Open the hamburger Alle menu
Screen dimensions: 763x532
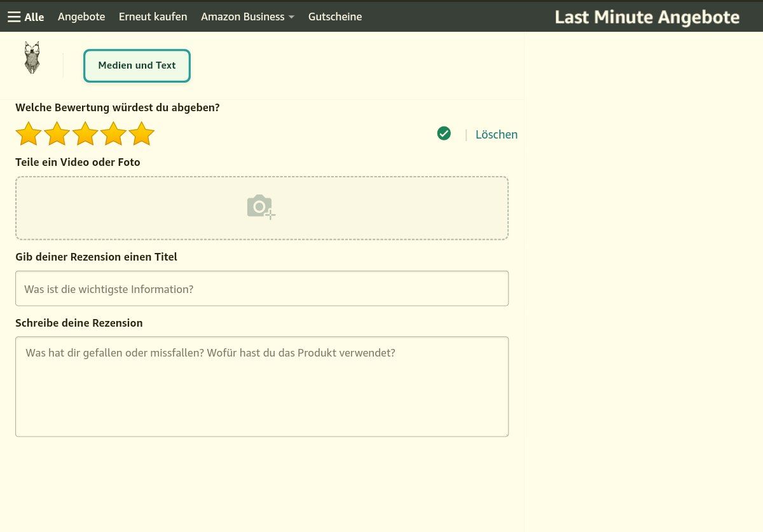(15, 17)
